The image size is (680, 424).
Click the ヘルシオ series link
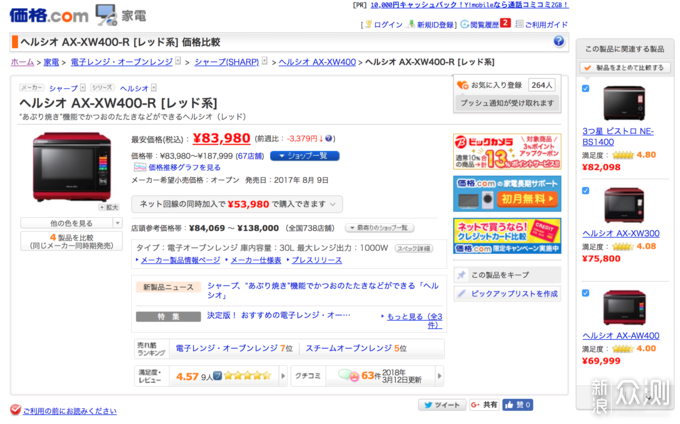(134, 88)
